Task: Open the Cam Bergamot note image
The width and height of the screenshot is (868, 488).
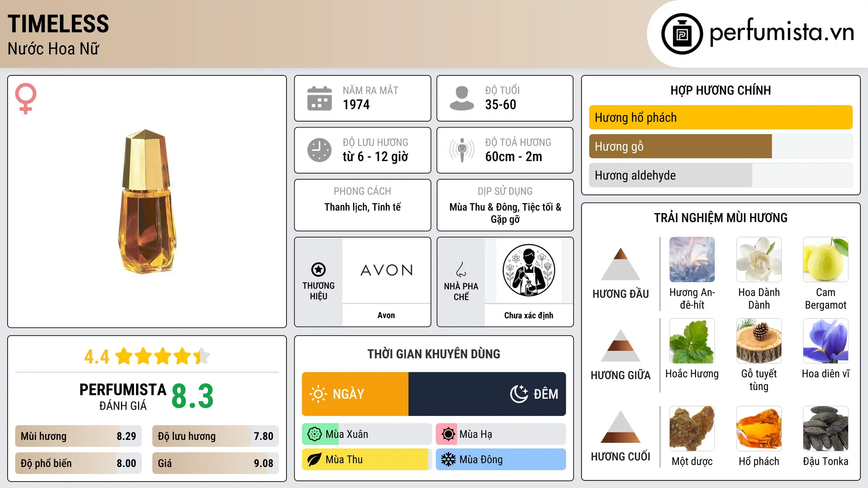Action: point(826,260)
